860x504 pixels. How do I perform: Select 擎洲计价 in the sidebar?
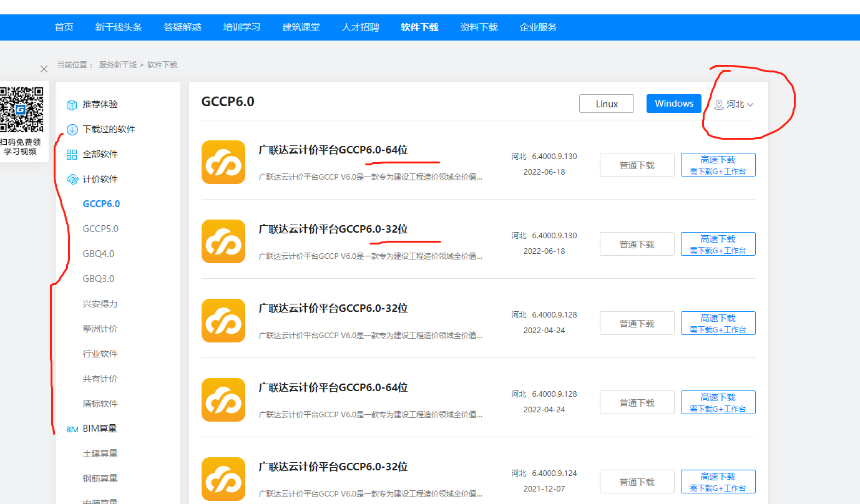pos(100,329)
